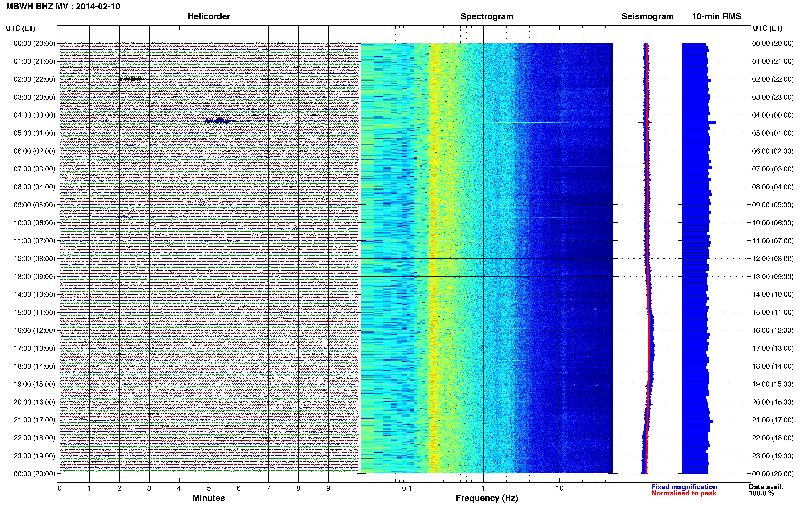Click the blue seismic event burst after 04:00

click(x=220, y=121)
